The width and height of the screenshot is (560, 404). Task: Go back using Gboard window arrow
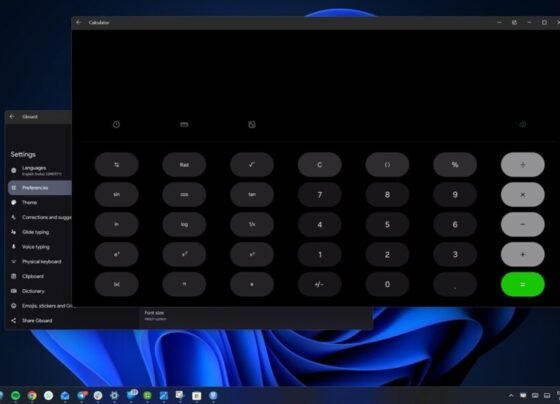12,116
